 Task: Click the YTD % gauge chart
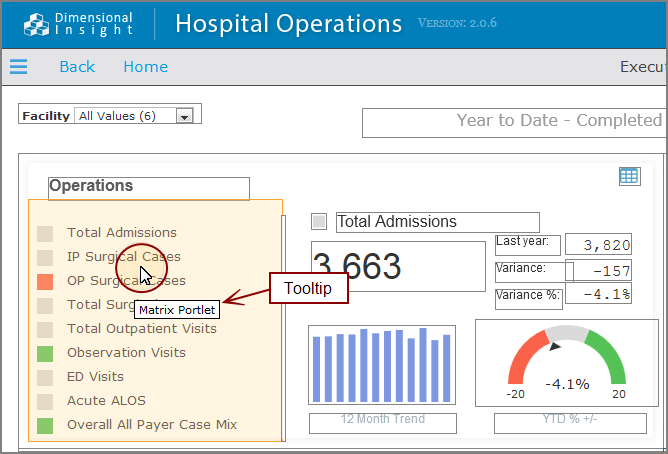[567, 363]
